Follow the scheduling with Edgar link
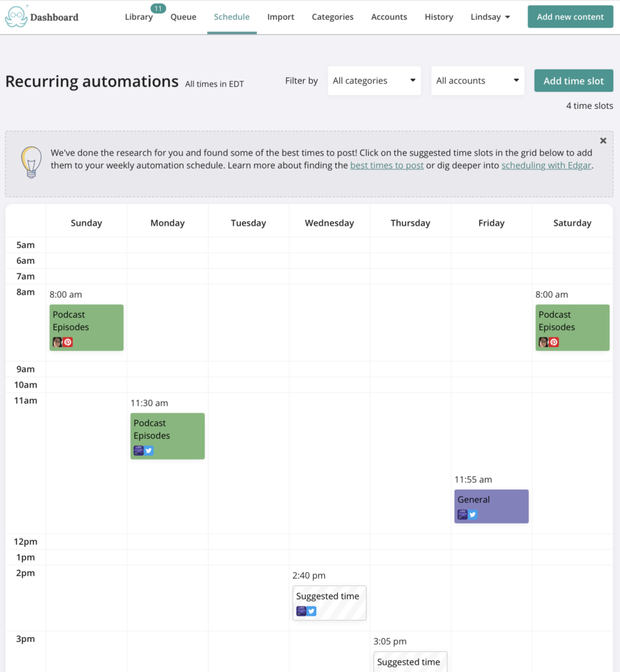 (547, 165)
